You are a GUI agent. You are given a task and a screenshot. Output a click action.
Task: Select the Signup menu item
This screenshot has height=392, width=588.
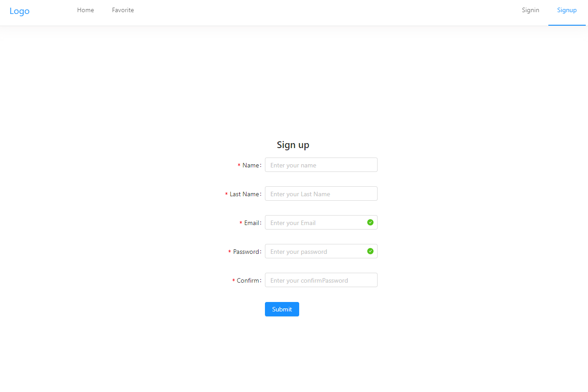(x=567, y=10)
